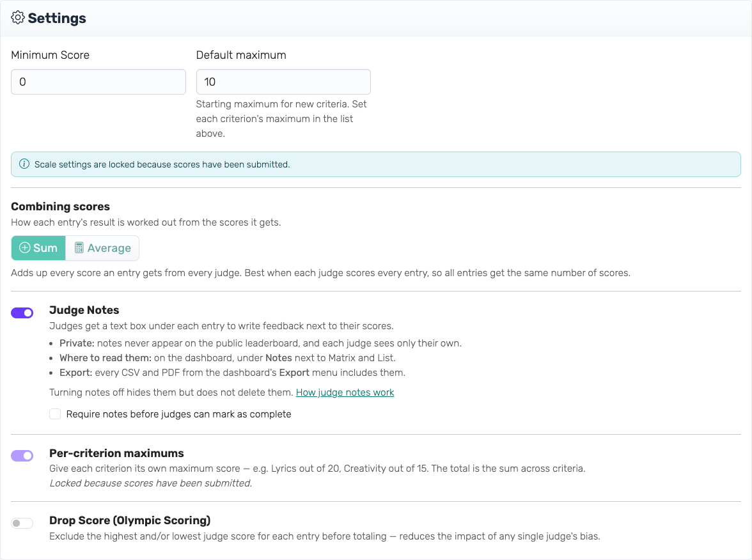Click the Private notes bullet point
This screenshot has height=560, width=752.
tap(260, 343)
